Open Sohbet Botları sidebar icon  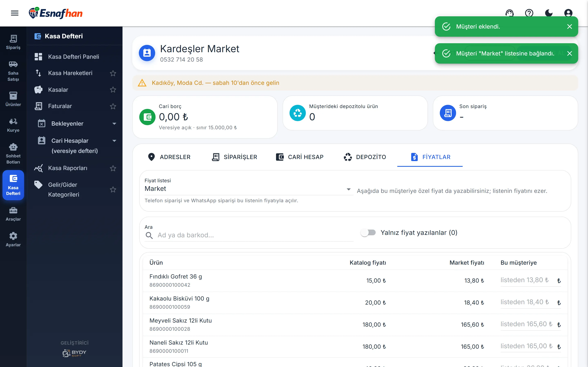[13, 153]
